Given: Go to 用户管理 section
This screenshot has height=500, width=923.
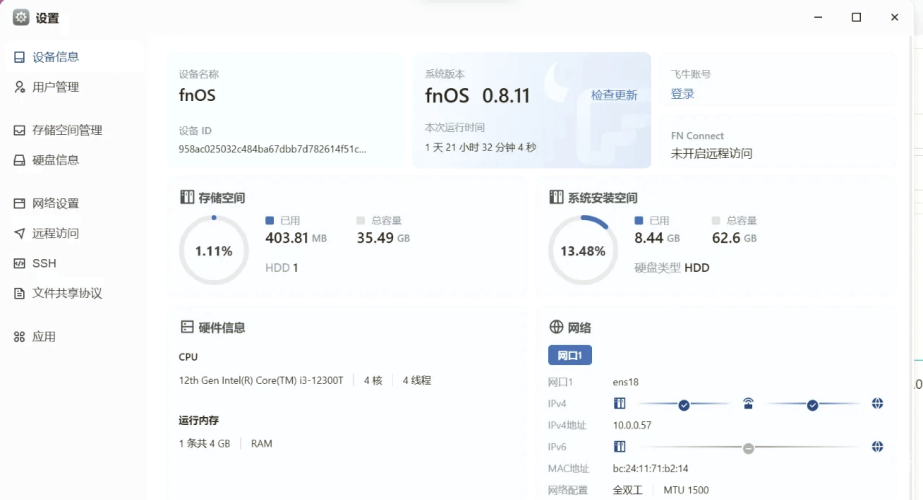Looking at the screenshot, I should (x=74, y=87).
